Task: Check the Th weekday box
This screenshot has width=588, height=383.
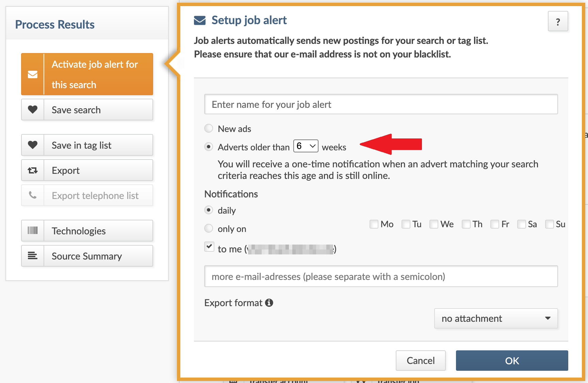Action: tap(466, 224)
